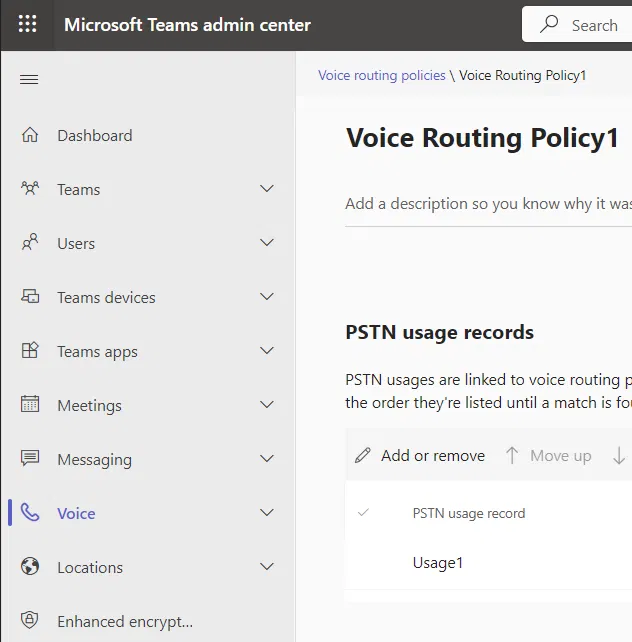This screenshot has height=642, width=632.
Task: Click the Move up arrow icon
Action: (x=512, y=455)
